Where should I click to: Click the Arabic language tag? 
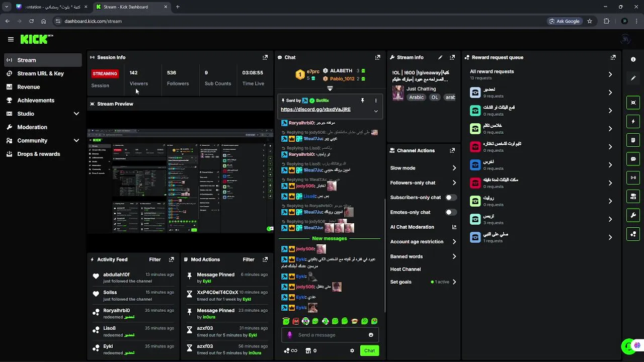click(417, 98)
